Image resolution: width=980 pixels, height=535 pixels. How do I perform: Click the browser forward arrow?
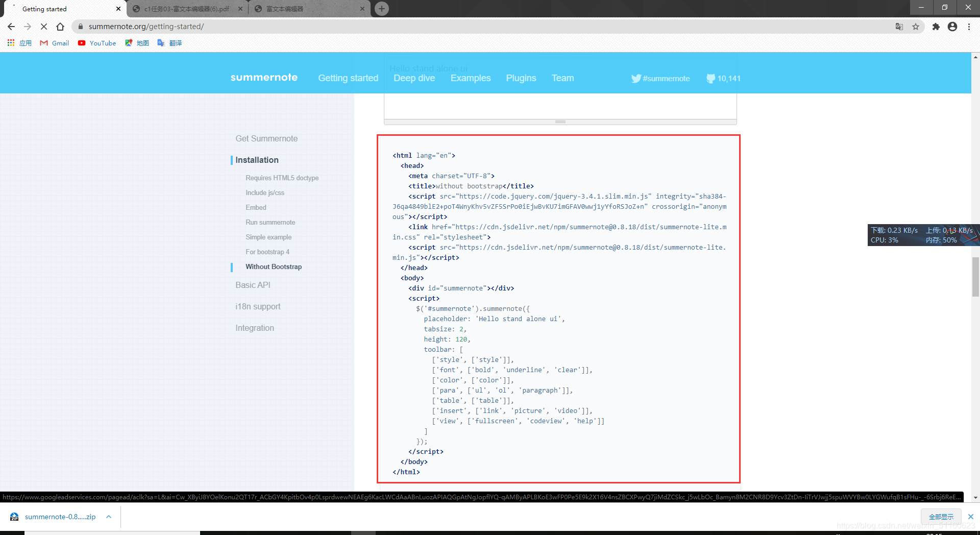click(x=28, y=27)
